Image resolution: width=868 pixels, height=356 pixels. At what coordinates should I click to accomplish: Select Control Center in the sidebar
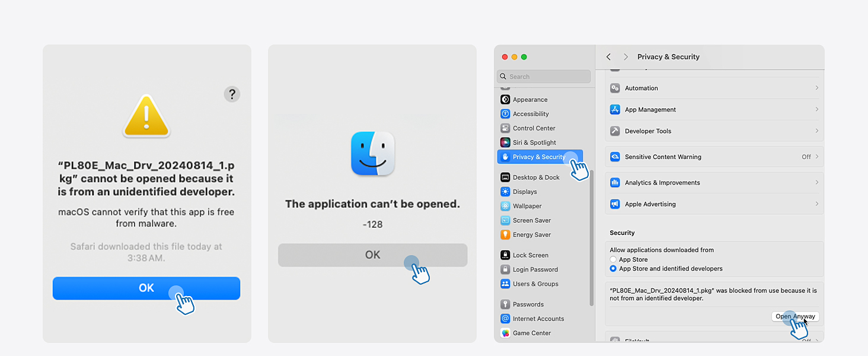[x=540, y=128]
